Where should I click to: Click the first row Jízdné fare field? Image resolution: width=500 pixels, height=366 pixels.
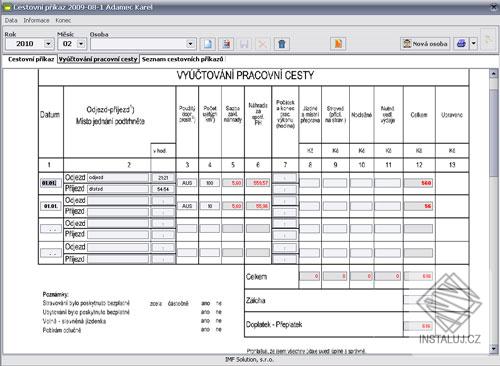310,183
